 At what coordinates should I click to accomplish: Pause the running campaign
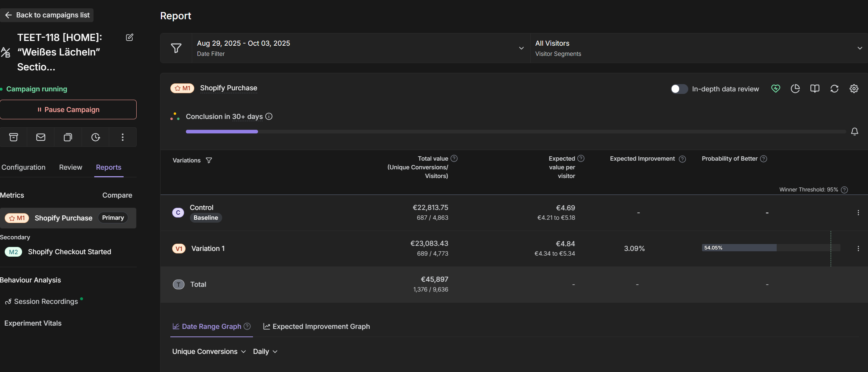(69, 109)
